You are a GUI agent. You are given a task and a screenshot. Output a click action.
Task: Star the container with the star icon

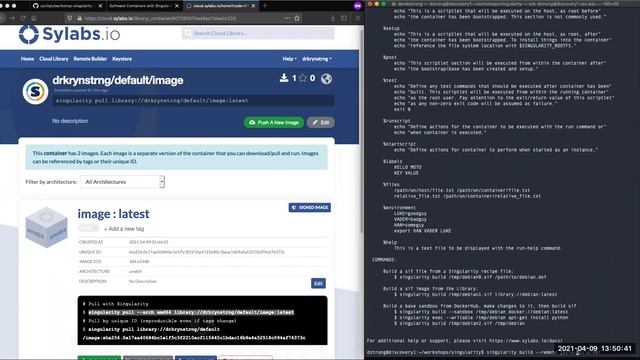pyautogui.click(x=302, y=78)
